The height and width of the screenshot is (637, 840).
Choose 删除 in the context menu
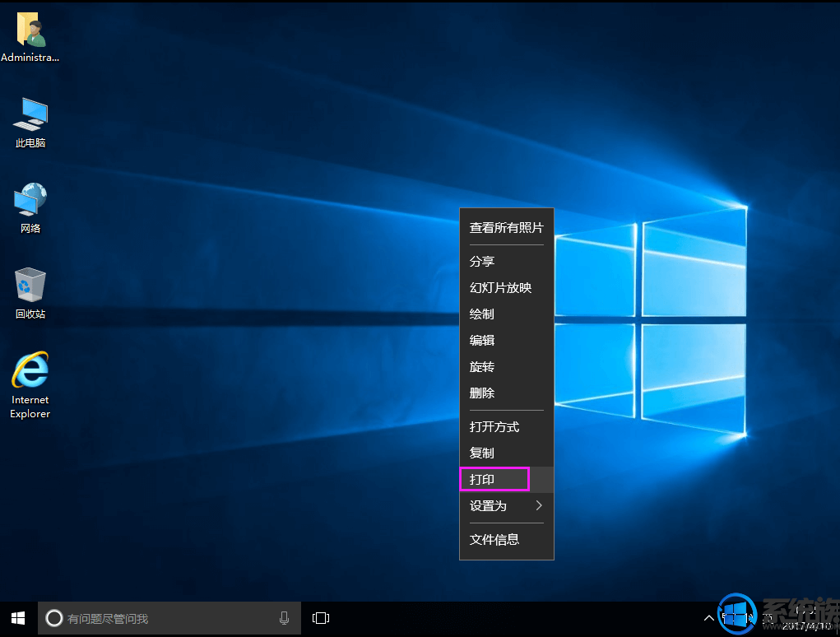coord(506,393)
